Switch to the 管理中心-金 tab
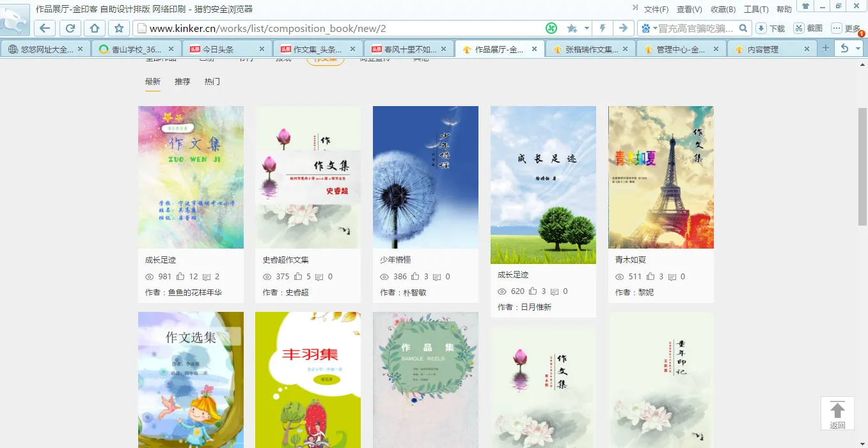Screen dimensions: 868x448 click(x=681, y=49)
